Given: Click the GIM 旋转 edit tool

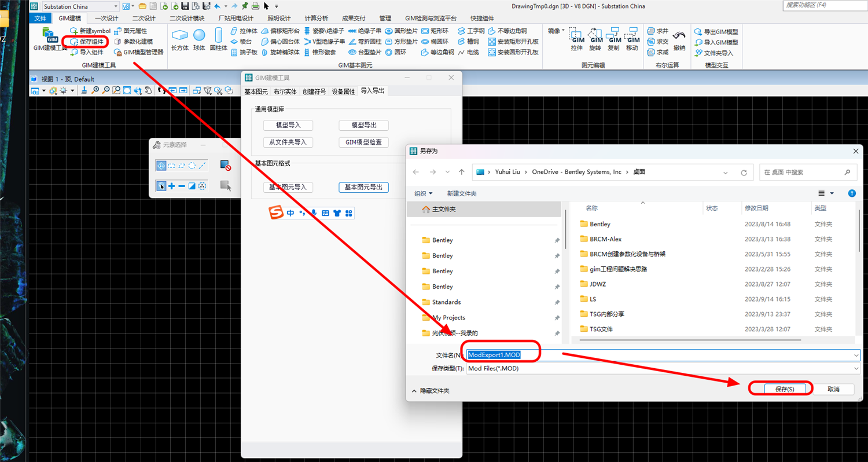Looking at the screenshot, I should click(x=595, y=40).
